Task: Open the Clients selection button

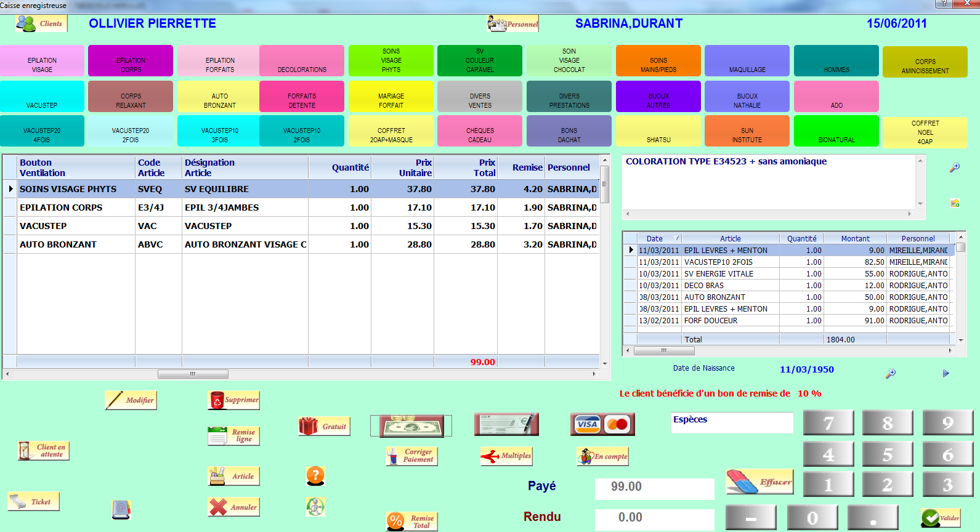Action: (41, 24)
